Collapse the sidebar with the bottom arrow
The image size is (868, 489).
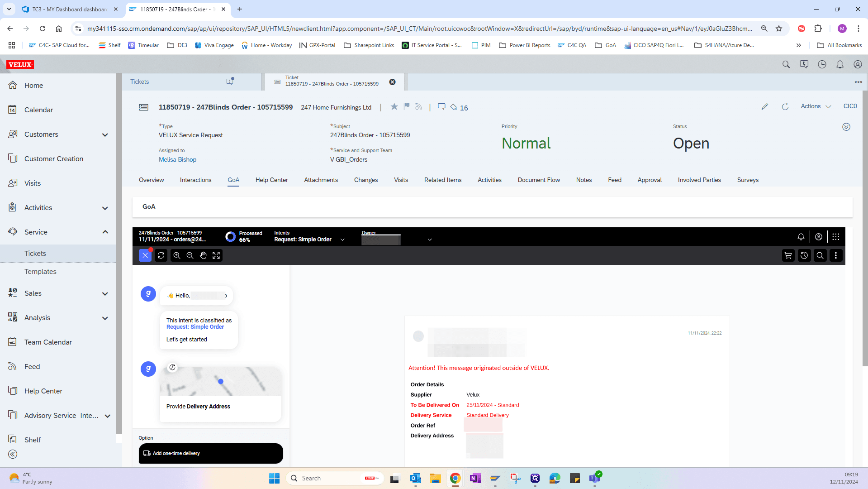13,454
